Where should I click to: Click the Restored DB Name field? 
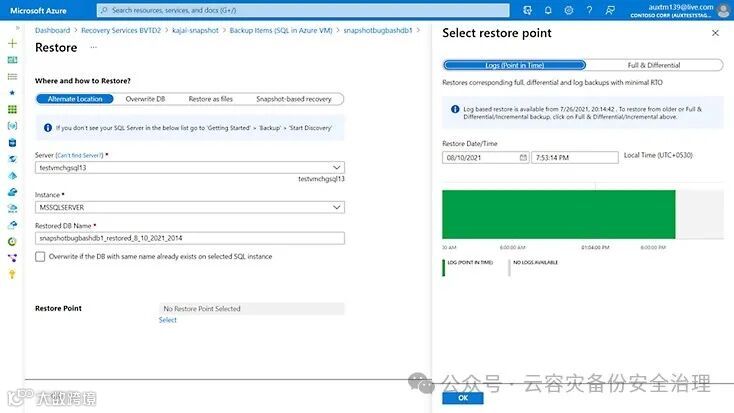[190, 238]
